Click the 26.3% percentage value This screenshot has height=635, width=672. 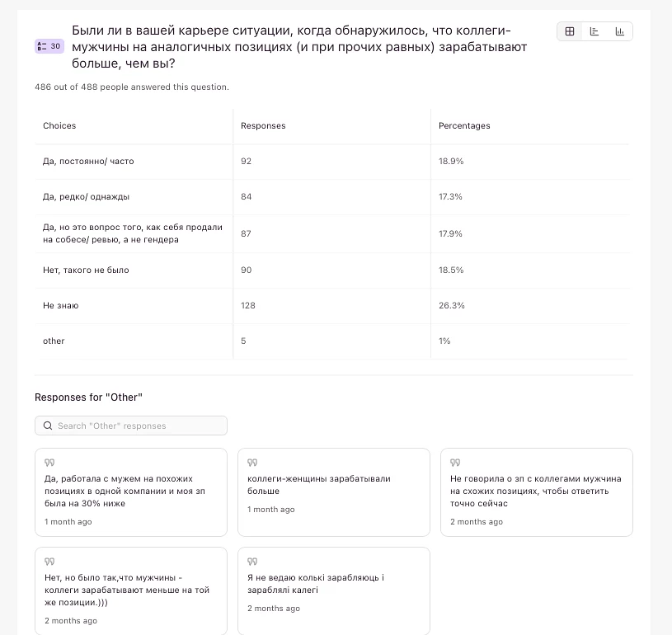click(x=452, y=306)
